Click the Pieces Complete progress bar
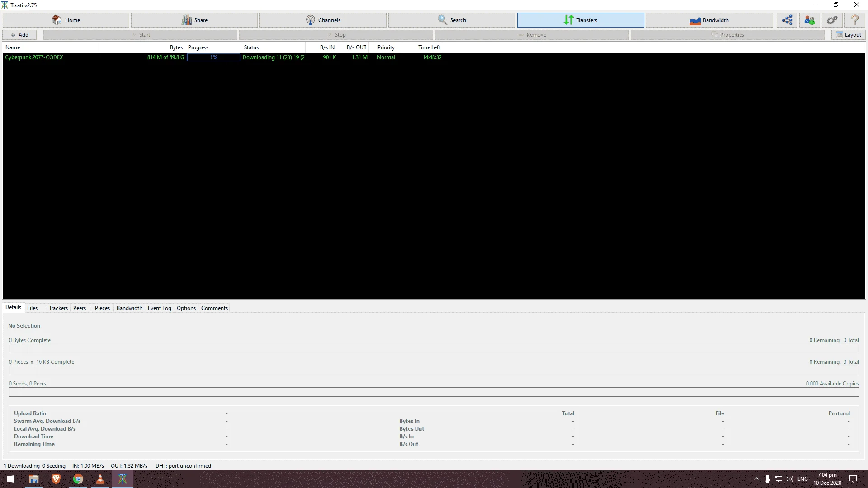868x488 pixels. click(434, 371)
